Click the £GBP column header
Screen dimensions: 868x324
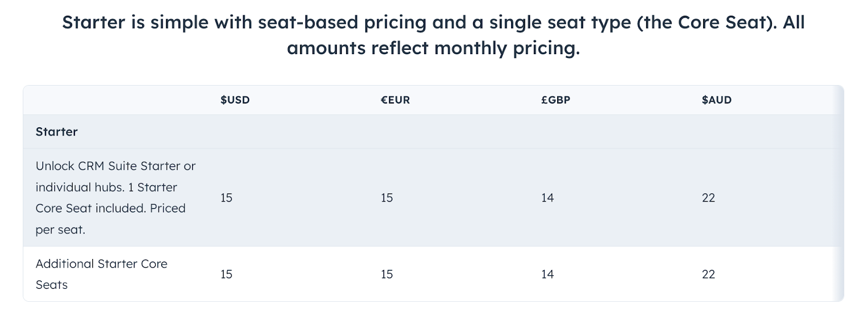556,100
